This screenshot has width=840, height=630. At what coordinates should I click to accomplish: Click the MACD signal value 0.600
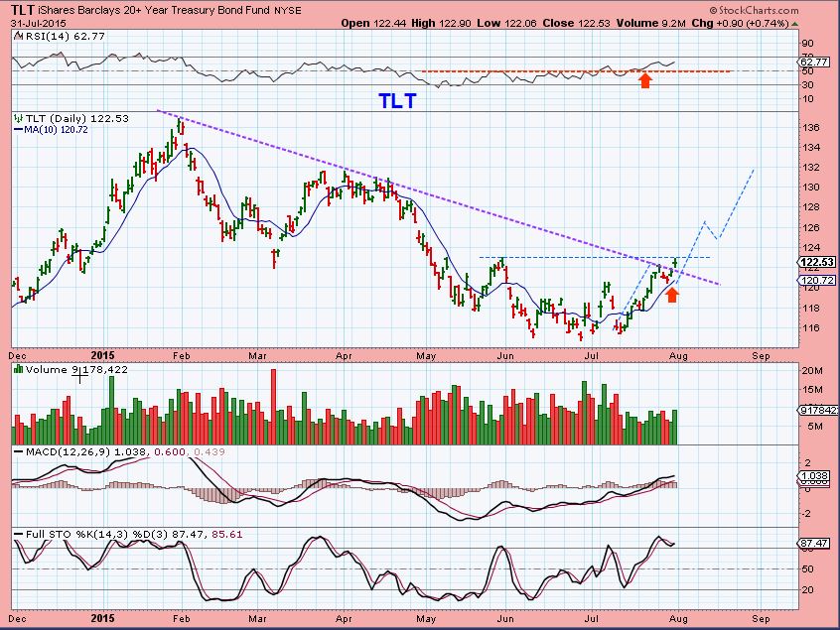tap(169, 451)
